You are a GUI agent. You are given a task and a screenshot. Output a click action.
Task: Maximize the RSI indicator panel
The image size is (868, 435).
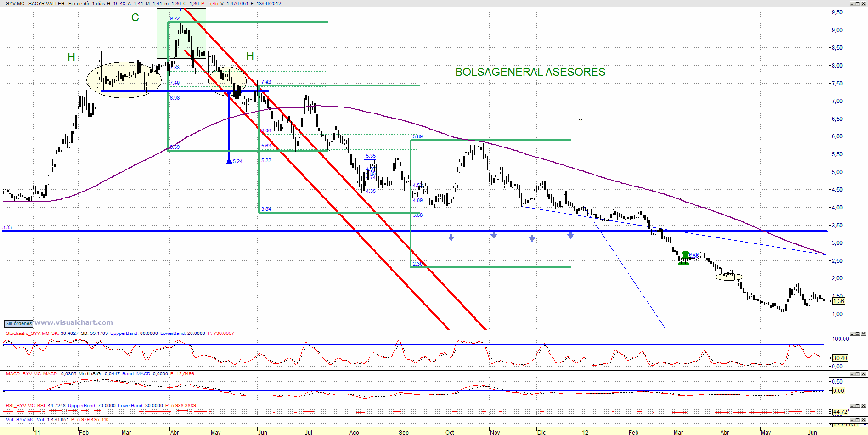[857, 406]
